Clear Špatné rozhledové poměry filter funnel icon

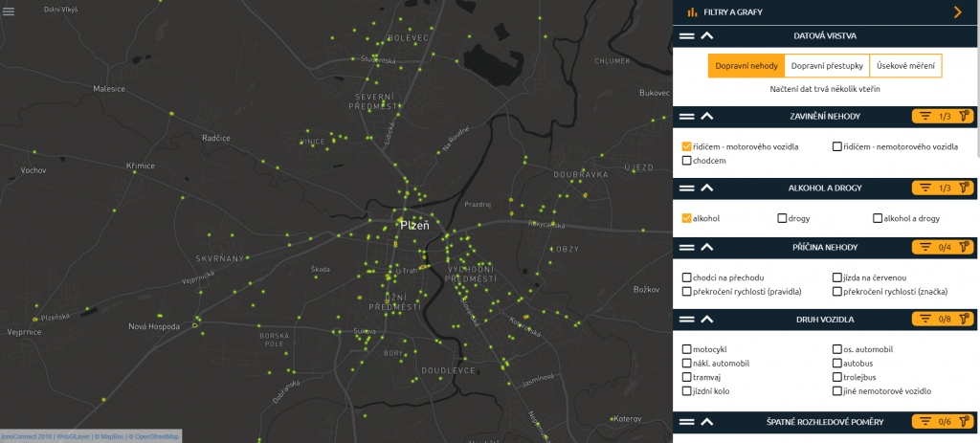point(965,422)
